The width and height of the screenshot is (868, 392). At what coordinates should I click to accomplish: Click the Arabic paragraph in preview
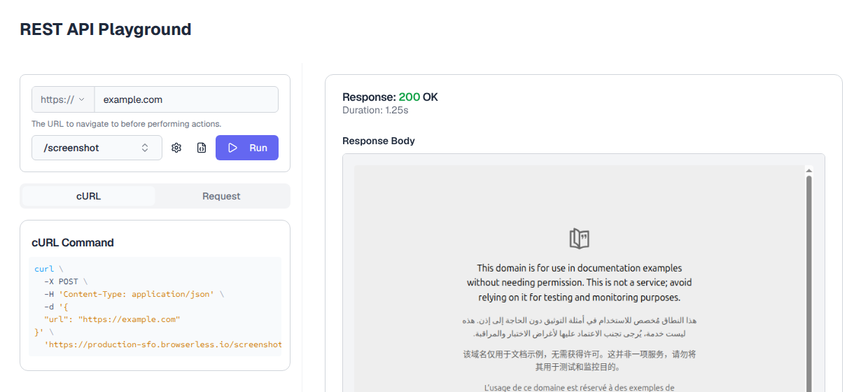point(580,327)
